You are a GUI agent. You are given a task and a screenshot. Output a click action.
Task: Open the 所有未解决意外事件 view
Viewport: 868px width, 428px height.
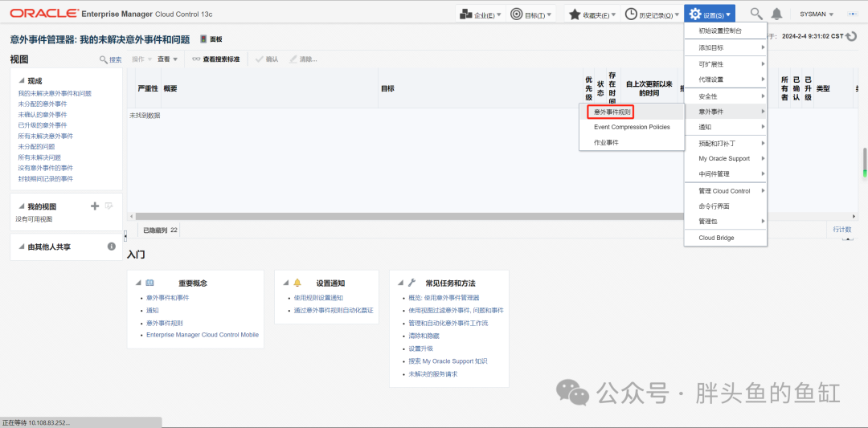pos(45,136)
